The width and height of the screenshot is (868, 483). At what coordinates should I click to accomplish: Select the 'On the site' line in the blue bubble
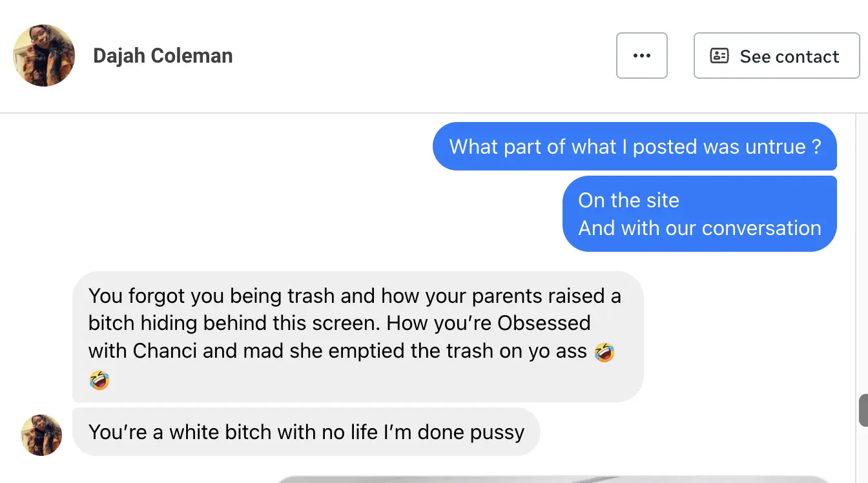point(628,200)
